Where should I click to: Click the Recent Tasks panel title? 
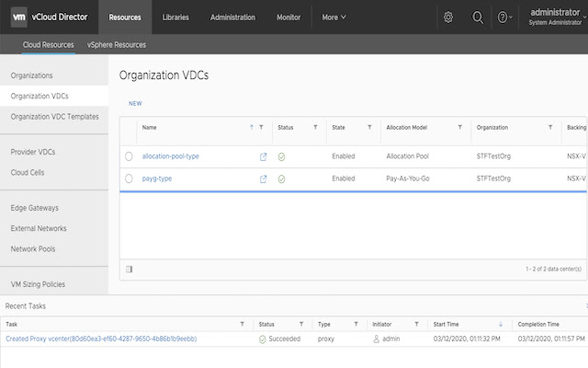[26, 306]
